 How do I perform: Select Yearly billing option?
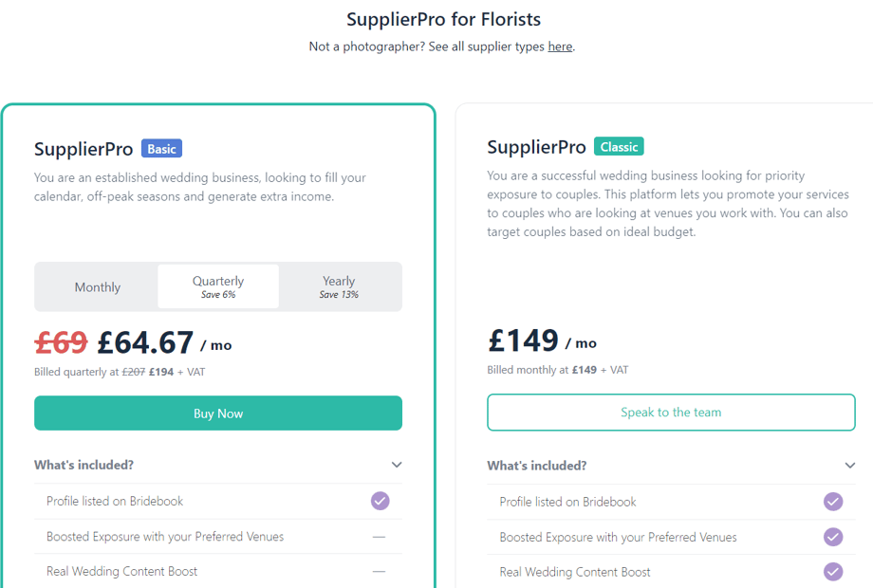339,286
